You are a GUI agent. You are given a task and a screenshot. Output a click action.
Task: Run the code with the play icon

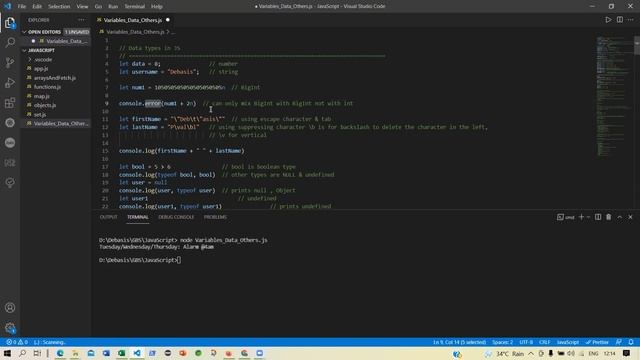pyautogui.click(x=608, y=20)
